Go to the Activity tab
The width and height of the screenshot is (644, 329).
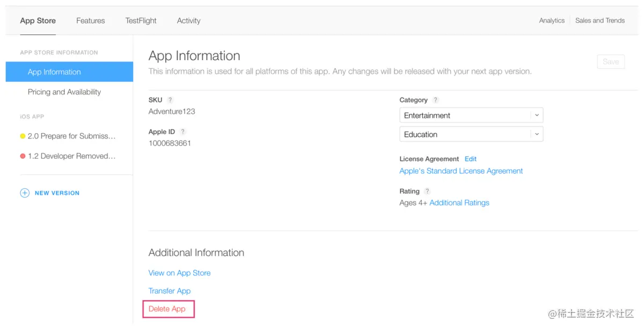[189, 21]
